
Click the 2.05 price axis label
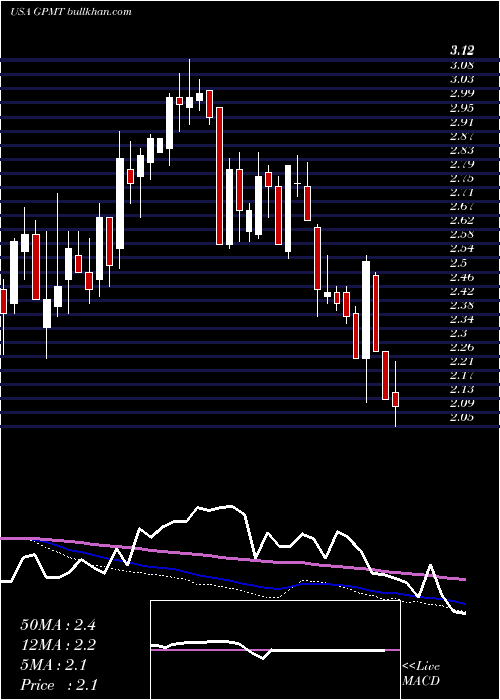point(462,418)
